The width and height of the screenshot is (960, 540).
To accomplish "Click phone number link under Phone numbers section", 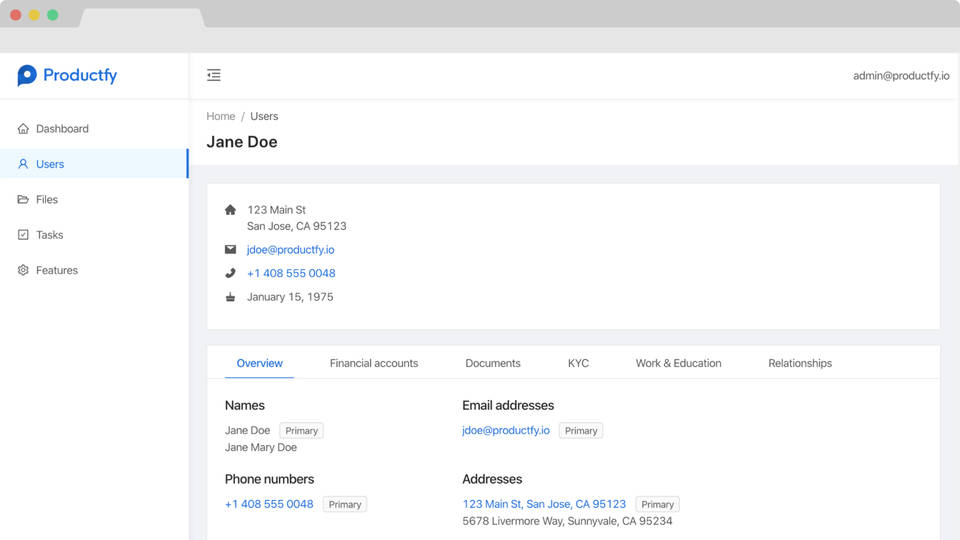I will click(x=269, y=504).
